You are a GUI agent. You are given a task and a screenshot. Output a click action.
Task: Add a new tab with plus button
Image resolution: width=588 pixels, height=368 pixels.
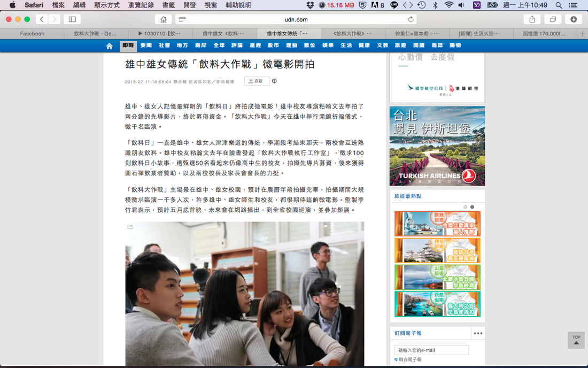[x=582, y=34]
